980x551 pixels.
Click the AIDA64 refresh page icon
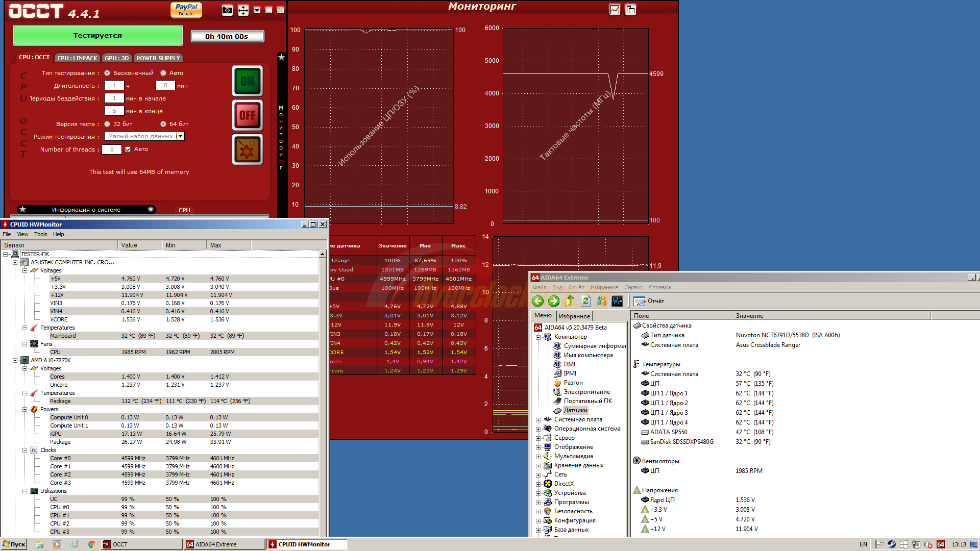pyautogui.click(x=585, y=301)
